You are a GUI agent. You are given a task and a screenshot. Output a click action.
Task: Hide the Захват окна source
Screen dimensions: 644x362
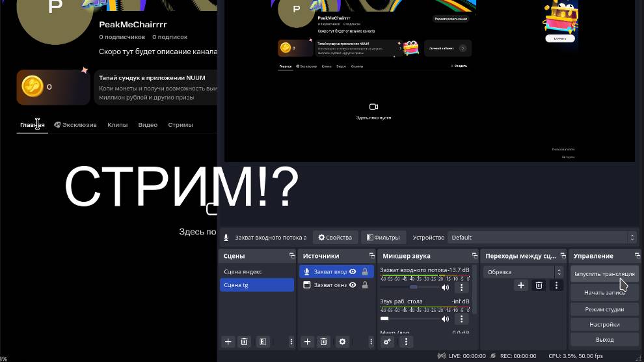353,285
